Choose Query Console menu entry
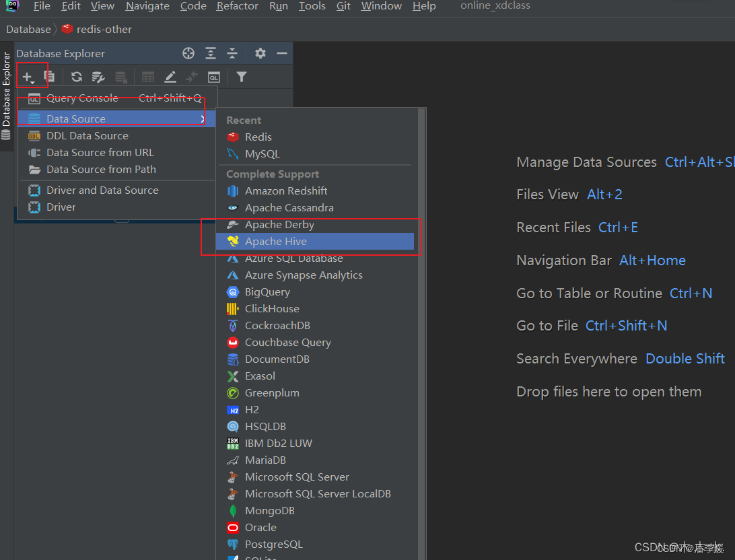735x560 pixels. 117,98
